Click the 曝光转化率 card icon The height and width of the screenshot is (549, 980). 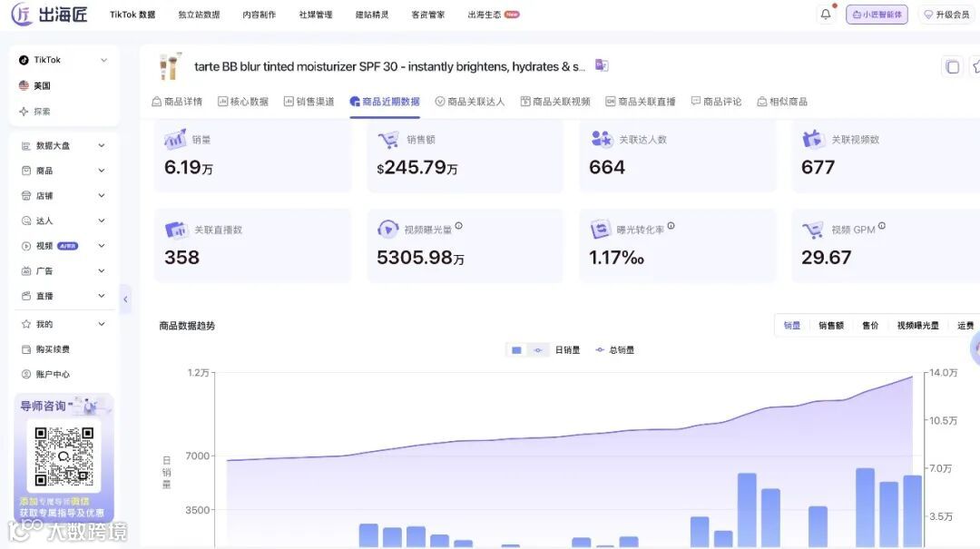point(600,230)
